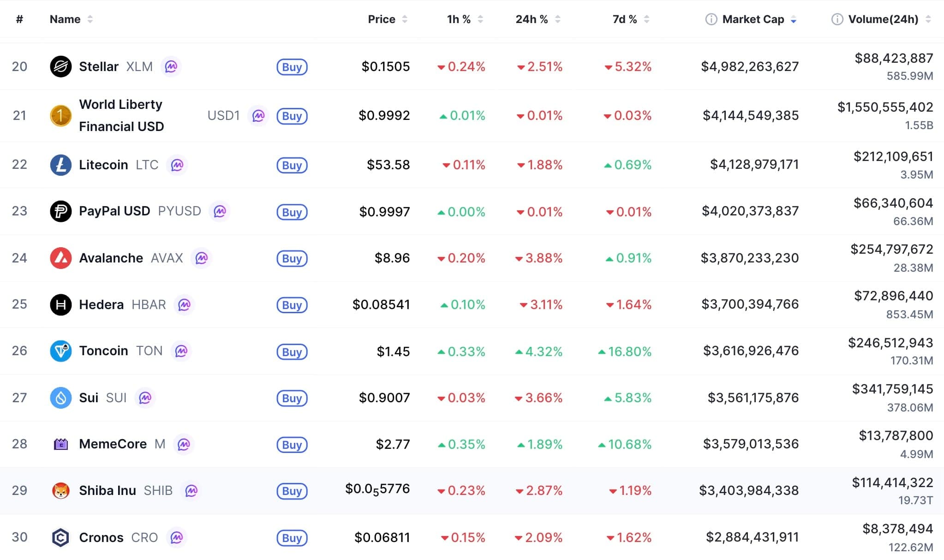Click the PayPal USD logo icon

[x=60, y=211]
